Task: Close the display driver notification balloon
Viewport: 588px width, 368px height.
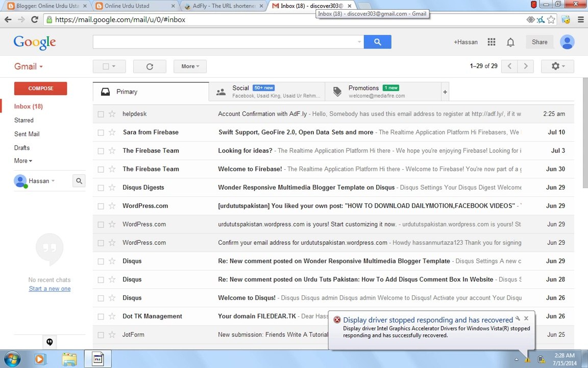Action: [526, 318]
